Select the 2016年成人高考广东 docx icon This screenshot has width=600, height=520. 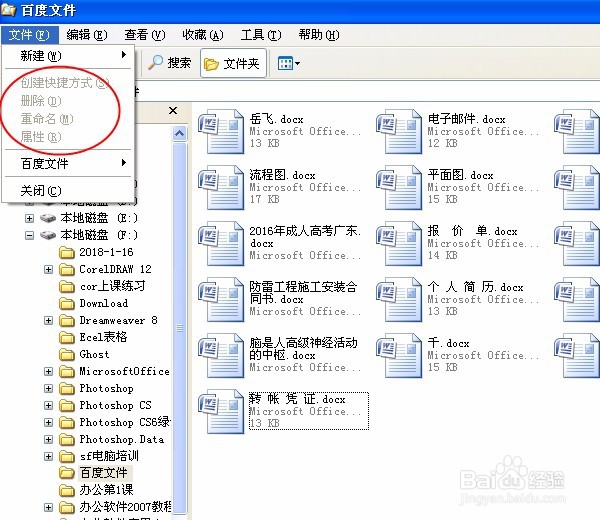click(221, 243)
